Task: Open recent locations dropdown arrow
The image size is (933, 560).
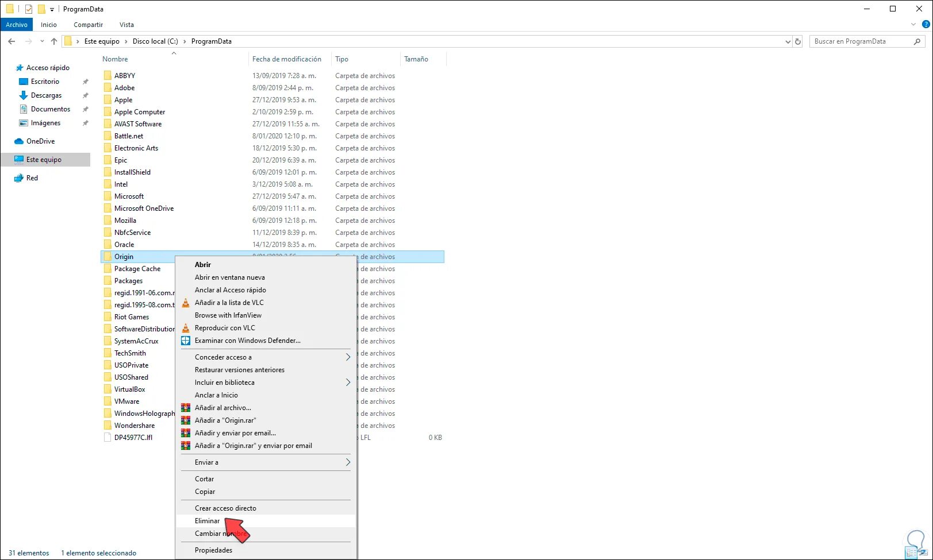Action: pos(42,41)
